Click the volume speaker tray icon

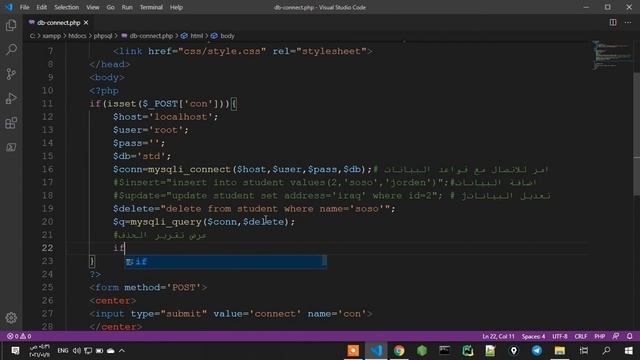pyautogui.click(x=76, y=351)
